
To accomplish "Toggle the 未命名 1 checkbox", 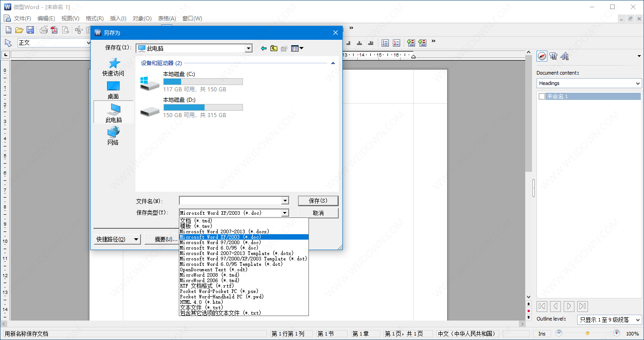I will [x=541, y=96].
